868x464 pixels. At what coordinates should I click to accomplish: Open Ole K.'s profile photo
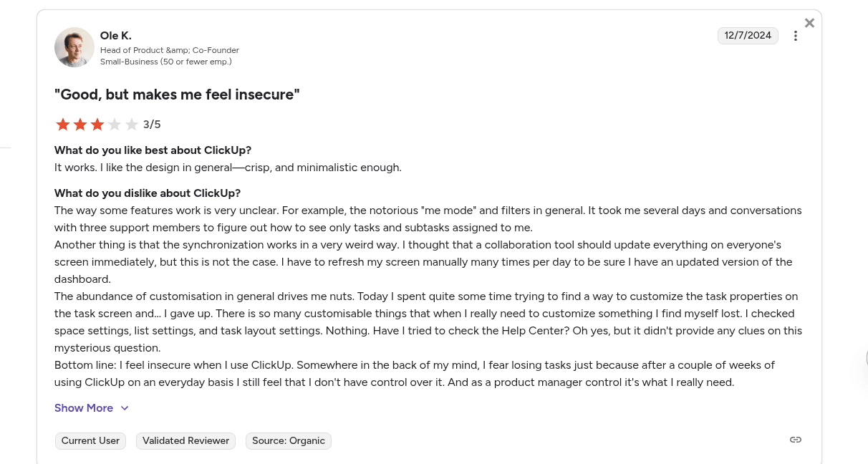(x=74, y=47)
